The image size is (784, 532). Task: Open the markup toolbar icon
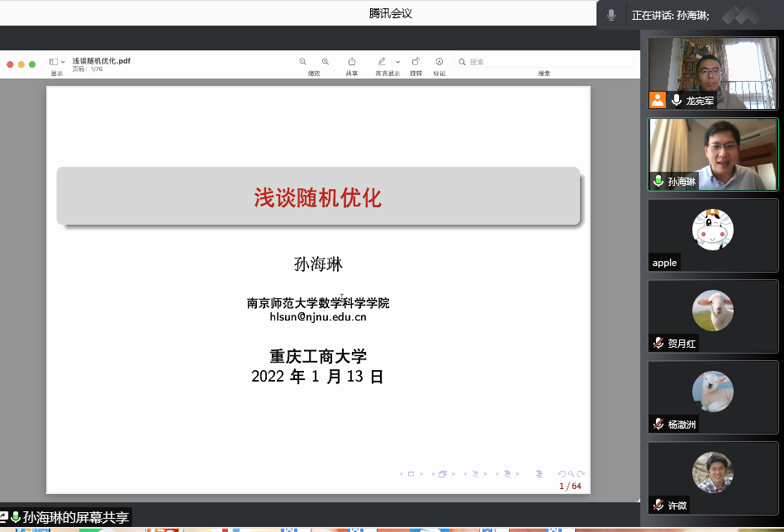click(439, 62)
